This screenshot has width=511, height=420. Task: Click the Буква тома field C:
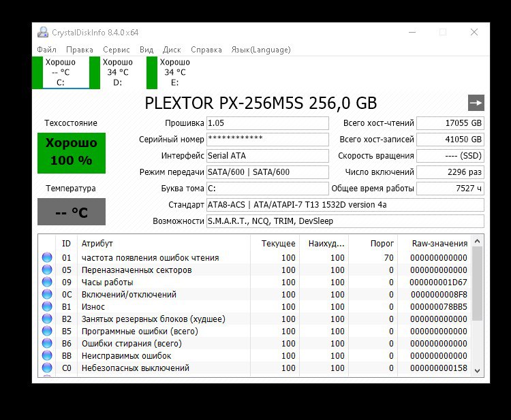[x=268, y=188]
